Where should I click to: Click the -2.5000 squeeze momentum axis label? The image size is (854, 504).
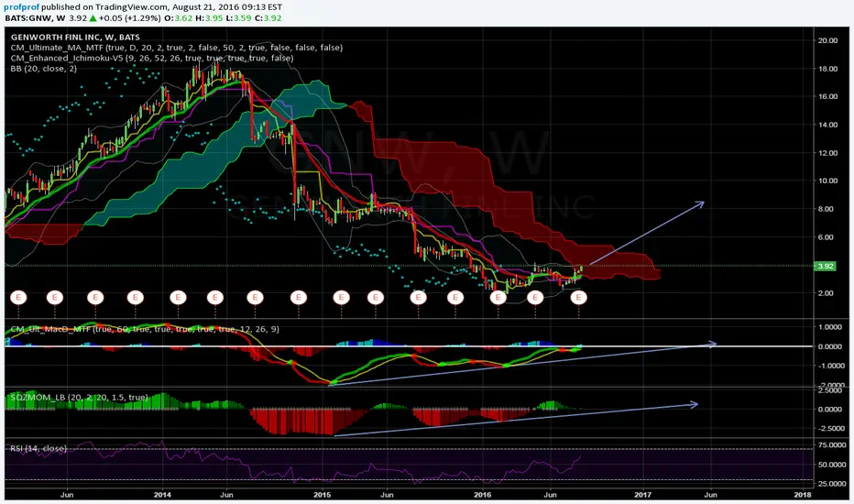(829, 429)
